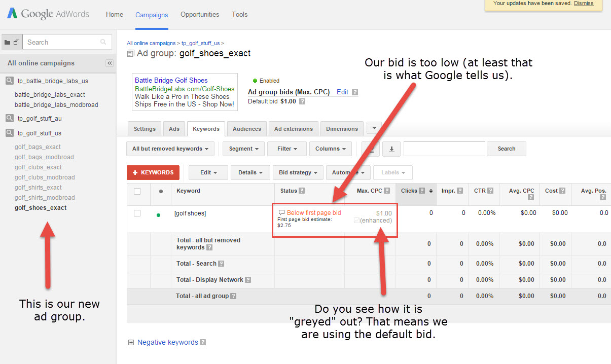Viewport: 611px width, 364px height.
Task: Open the Bid strategy dropdown
Action: pos(298,173)
